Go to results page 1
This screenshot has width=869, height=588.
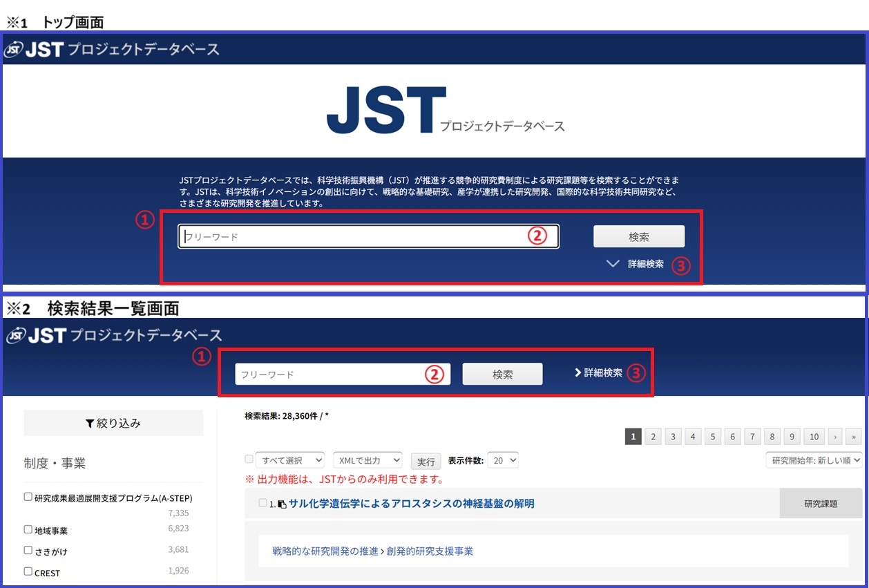(x=633, y=437)
